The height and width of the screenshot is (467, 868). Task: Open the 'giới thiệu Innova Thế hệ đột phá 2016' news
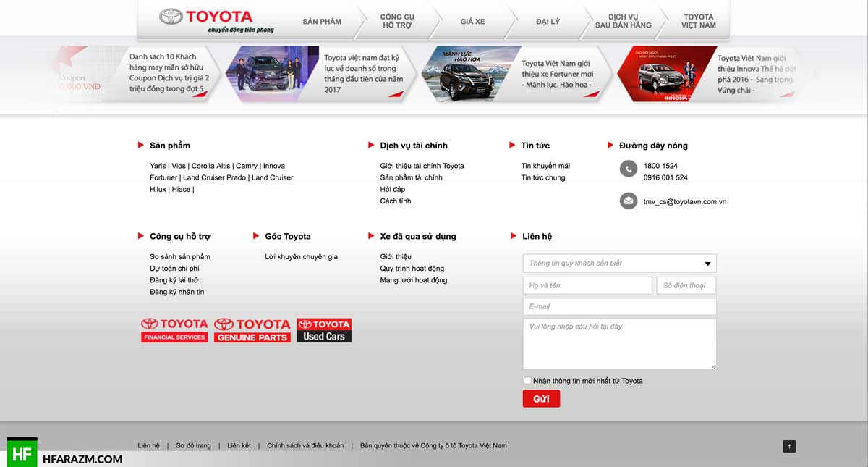pyautogui.click(x=755, y=74)
